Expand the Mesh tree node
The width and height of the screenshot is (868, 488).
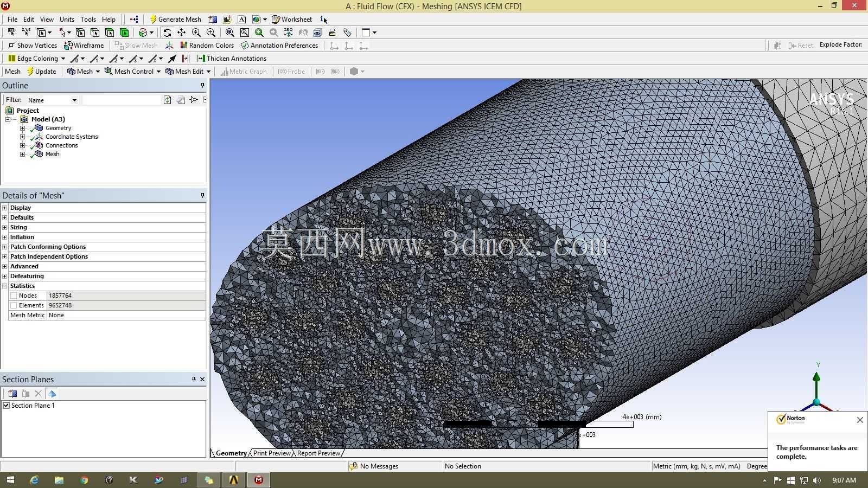(22, 154)
